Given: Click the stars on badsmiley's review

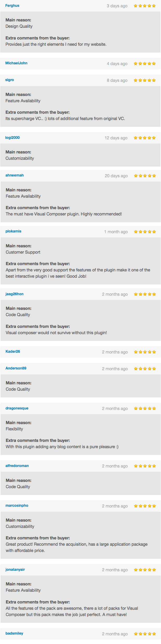Looking at the screenshot, I should [x=145, y=634].
